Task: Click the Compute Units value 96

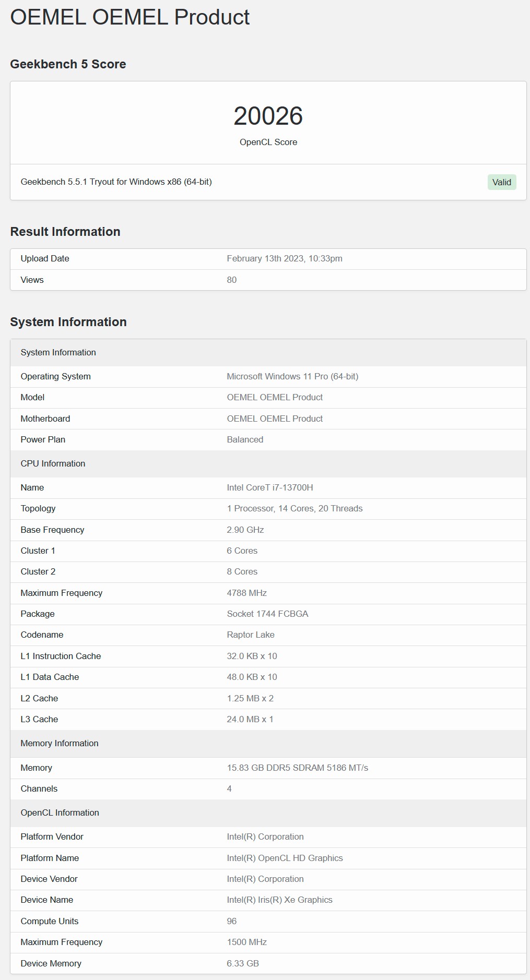Action: click(232, 922)
